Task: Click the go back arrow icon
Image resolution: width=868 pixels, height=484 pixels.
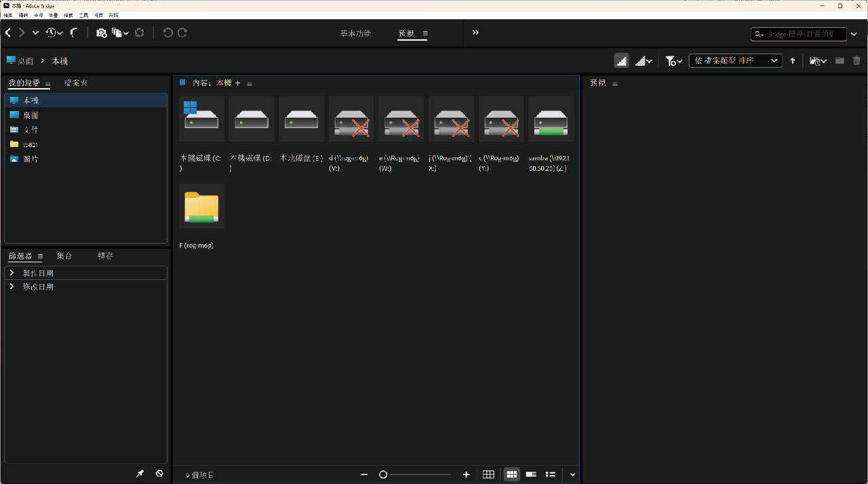Action: click(x=8, y=33)
